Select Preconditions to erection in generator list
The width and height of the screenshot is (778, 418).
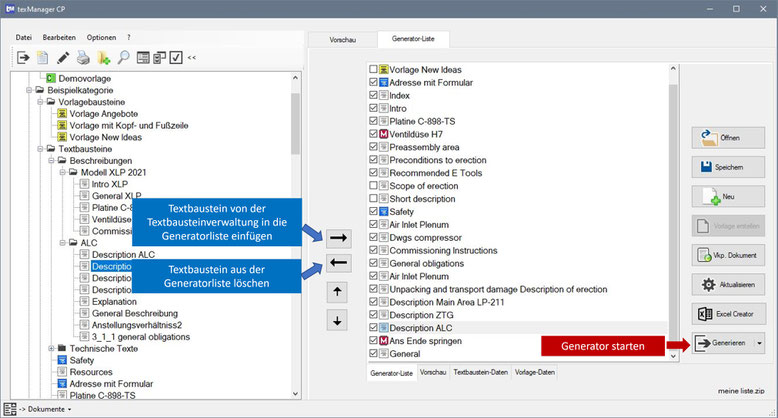[x=438, y=160]
